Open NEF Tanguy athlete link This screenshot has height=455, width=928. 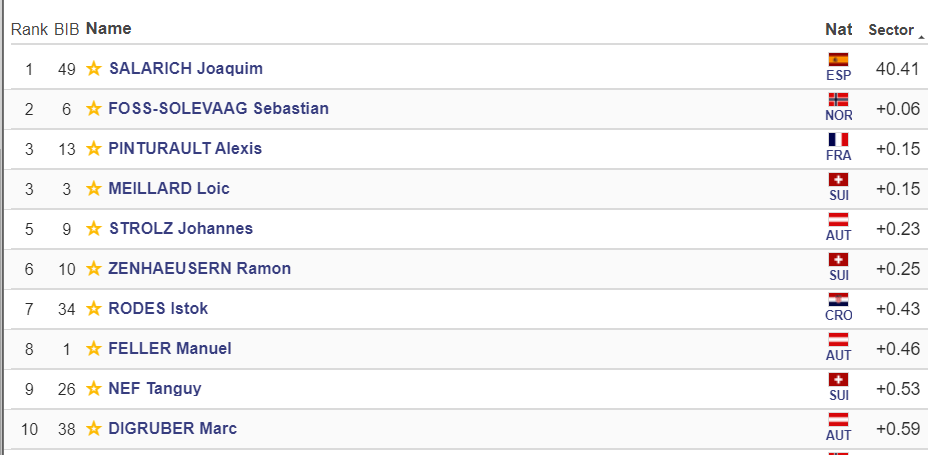pyautogui.click(x=155, y=389)
